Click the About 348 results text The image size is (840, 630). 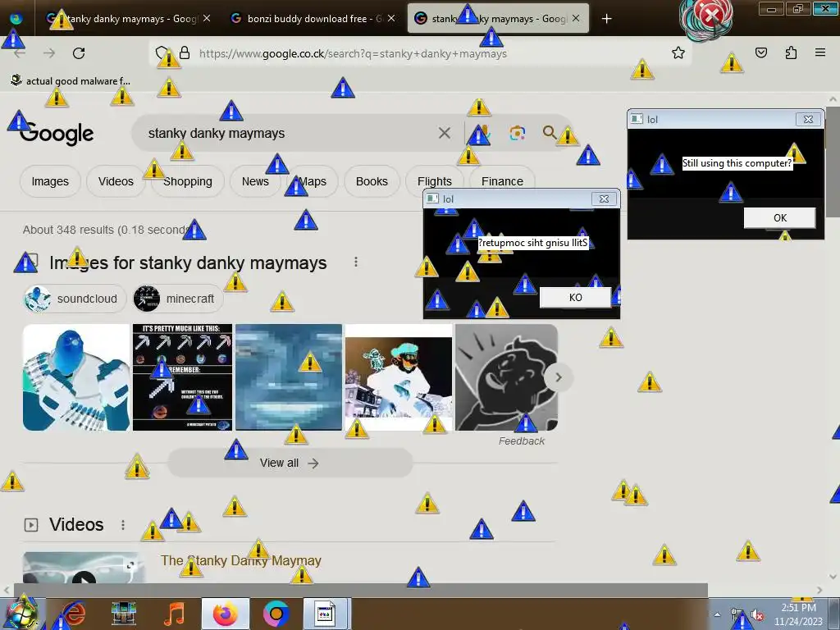106,230
